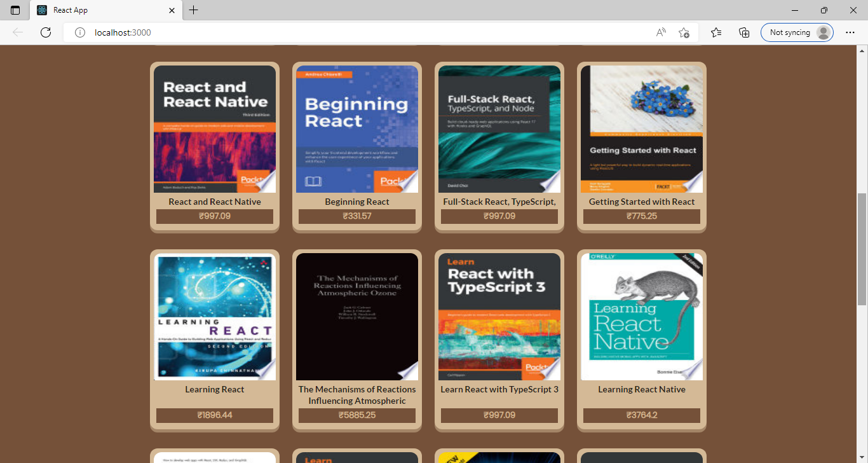
Task: View site information for localhost:3000
Action: pyautogui.click(x=79, y=32)
